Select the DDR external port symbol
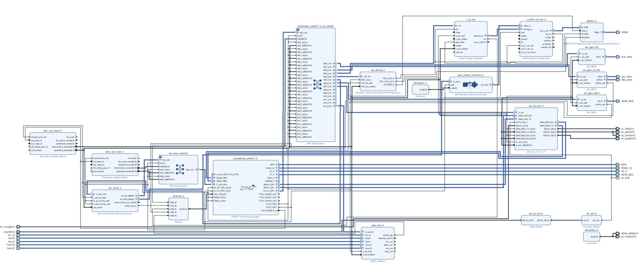 point(618,165)
